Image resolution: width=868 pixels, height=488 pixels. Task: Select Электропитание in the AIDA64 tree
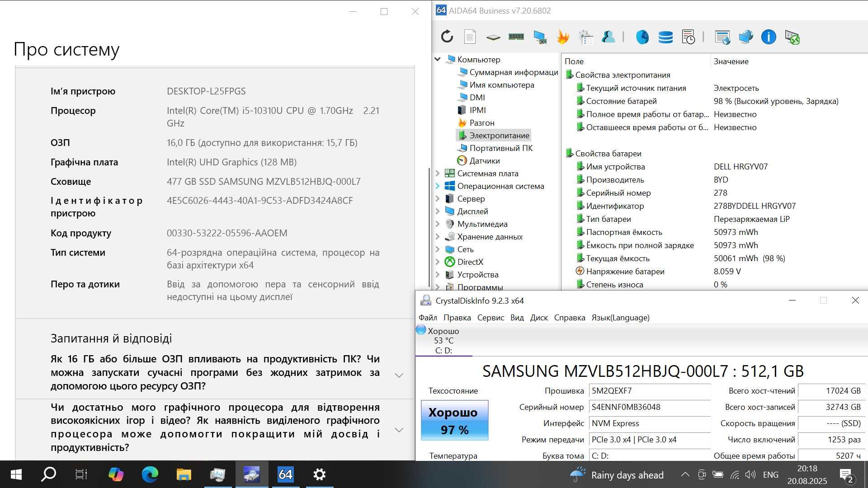click(x=494, y=135)
